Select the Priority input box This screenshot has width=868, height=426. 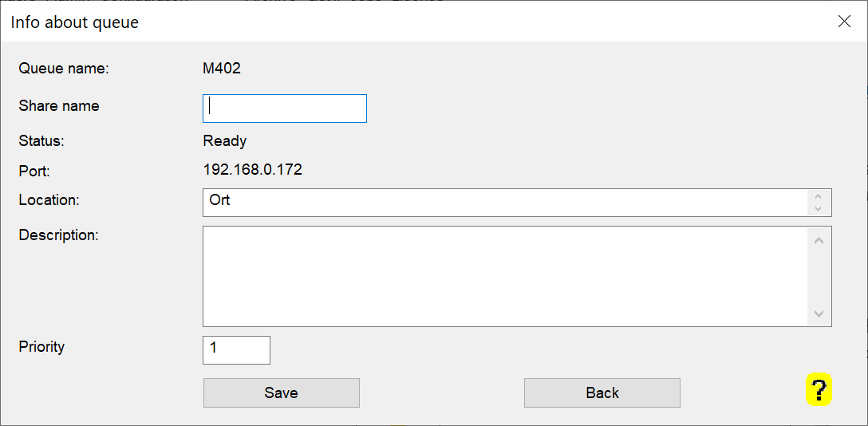pos(236,349)
